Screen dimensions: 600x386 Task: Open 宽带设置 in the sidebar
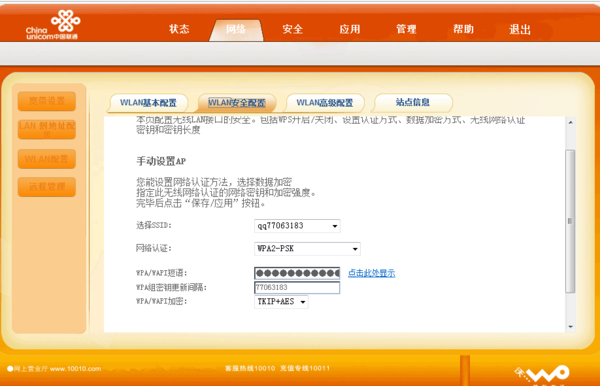pos(47,101)
